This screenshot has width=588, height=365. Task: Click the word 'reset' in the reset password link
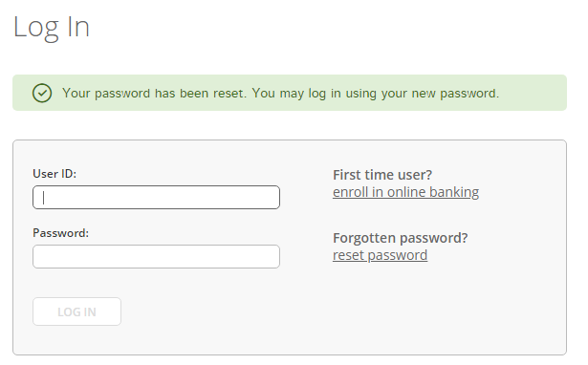tap(348, 255)
